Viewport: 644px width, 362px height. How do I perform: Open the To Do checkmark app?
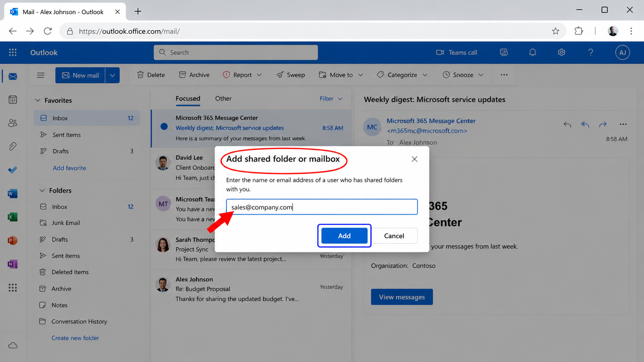(13, 170)
